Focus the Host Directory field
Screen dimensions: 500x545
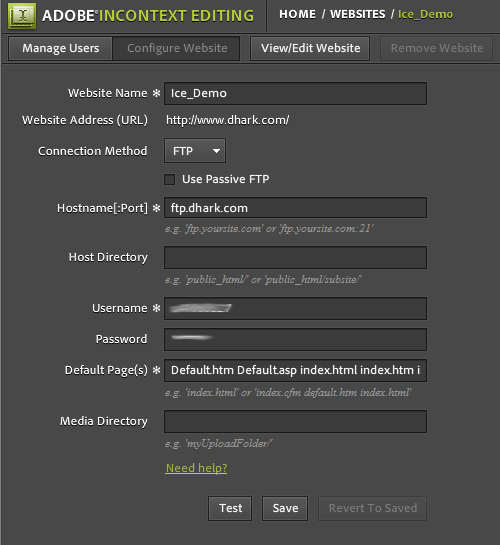tap(295, 257)
